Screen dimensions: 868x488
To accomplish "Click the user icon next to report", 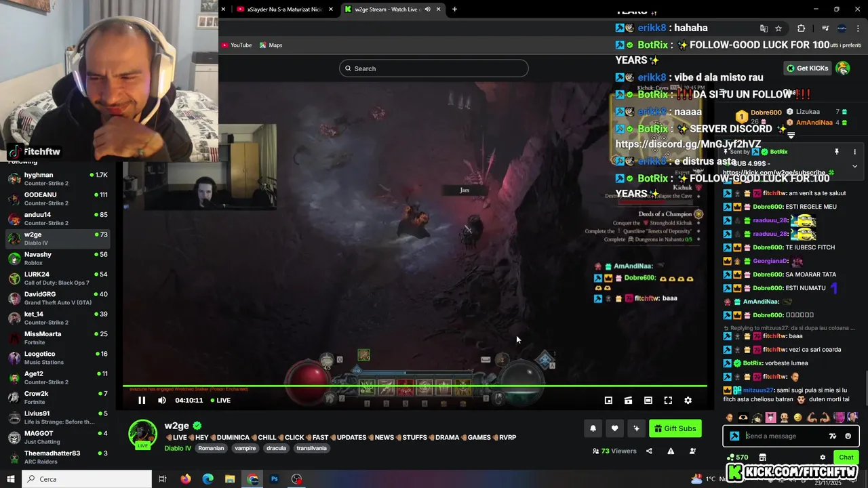I will (x=692, y=451).
